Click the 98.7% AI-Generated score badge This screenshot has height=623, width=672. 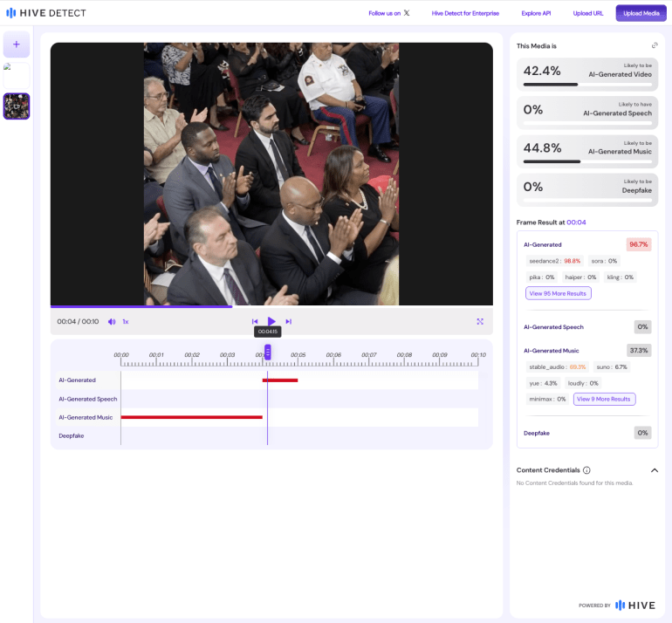click(x=639, y=244)
